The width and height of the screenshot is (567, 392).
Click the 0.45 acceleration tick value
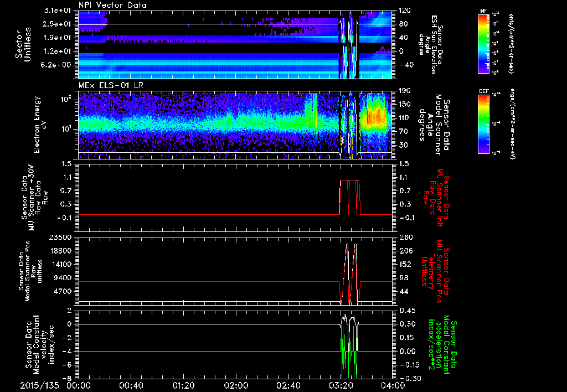pyautogui.click(x=406, y=310)
